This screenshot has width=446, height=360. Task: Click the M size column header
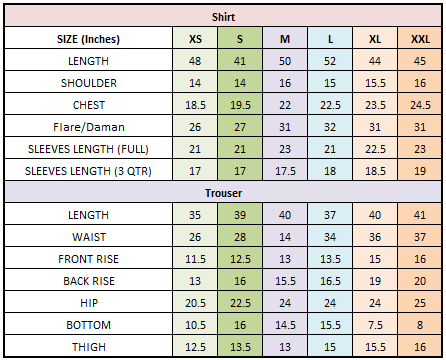(x=285, y=39)
